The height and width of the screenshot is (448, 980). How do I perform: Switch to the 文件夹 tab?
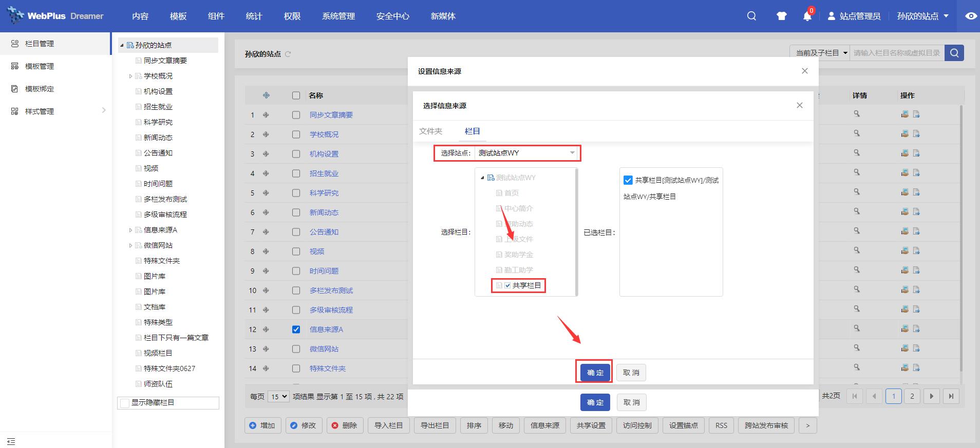[430, 131]
